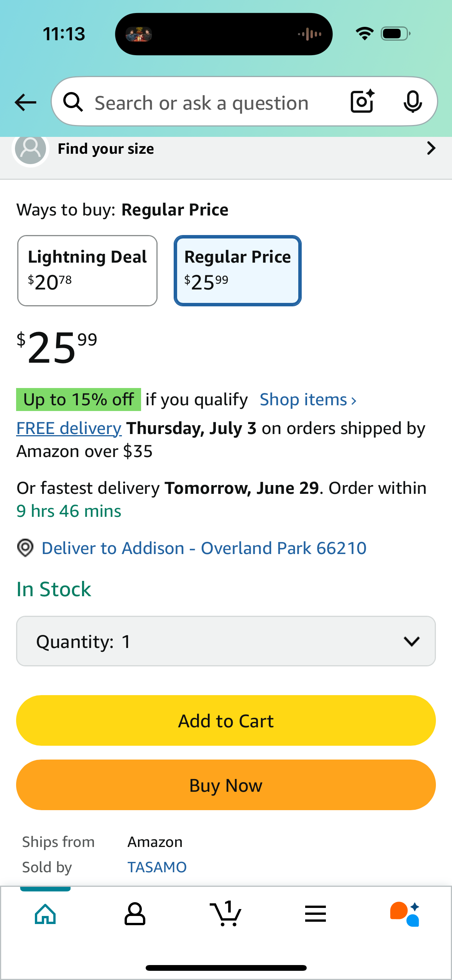Tap the location pin icon
Image resolution: width=452 pixels, height=980 pixels.
point(25,548)
